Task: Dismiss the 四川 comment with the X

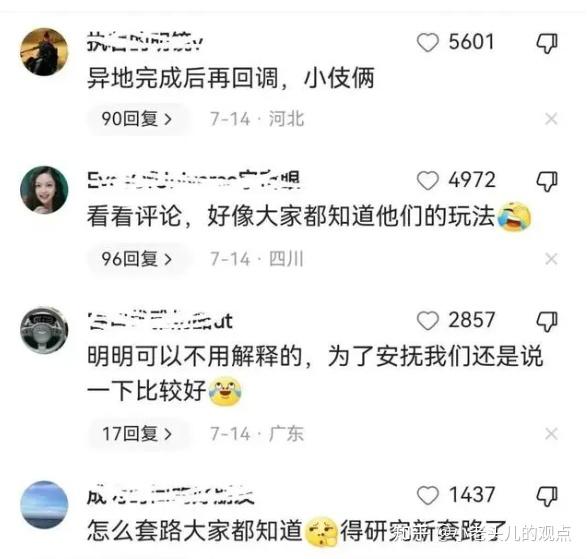Action: 551,259
